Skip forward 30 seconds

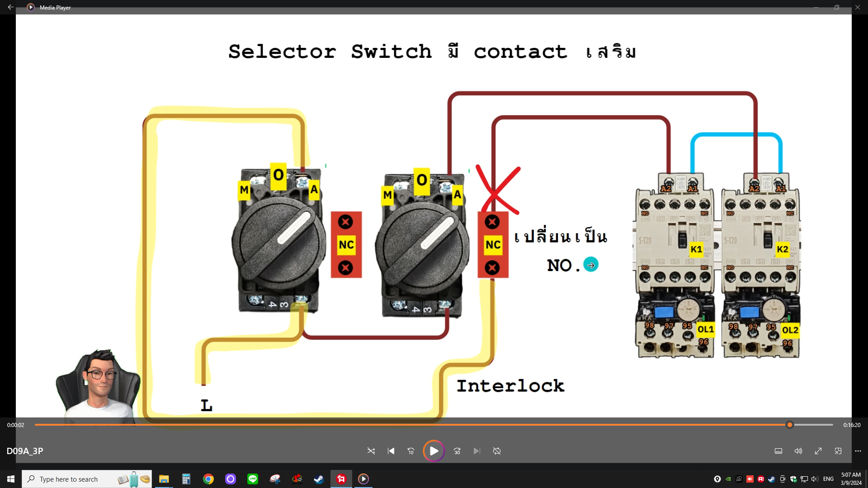(457, 451)
